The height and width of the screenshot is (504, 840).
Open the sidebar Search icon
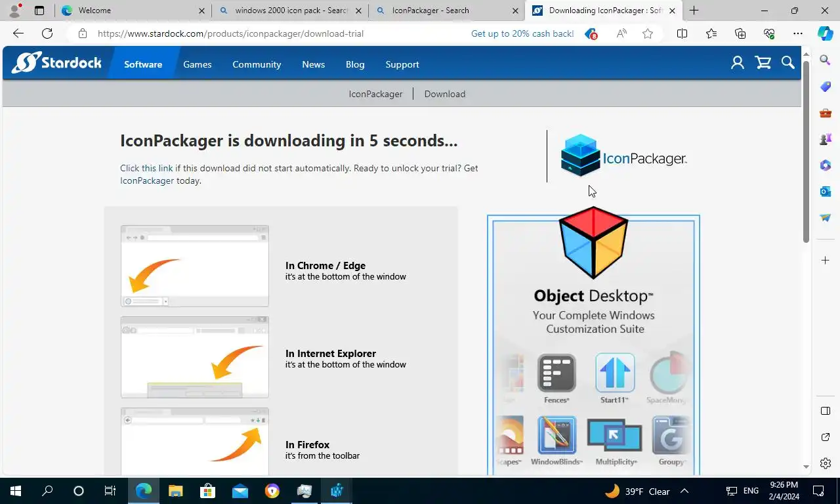click(x=826, y=60)
